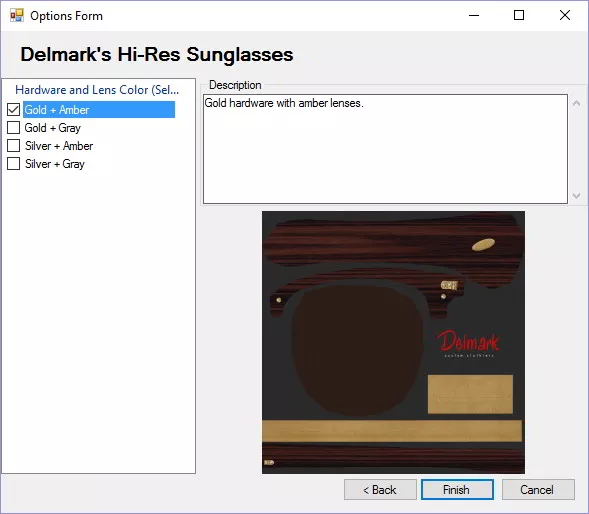589x514 pixels.
Task: Click the description scrollbar up arrow
Action: point(576,103)
